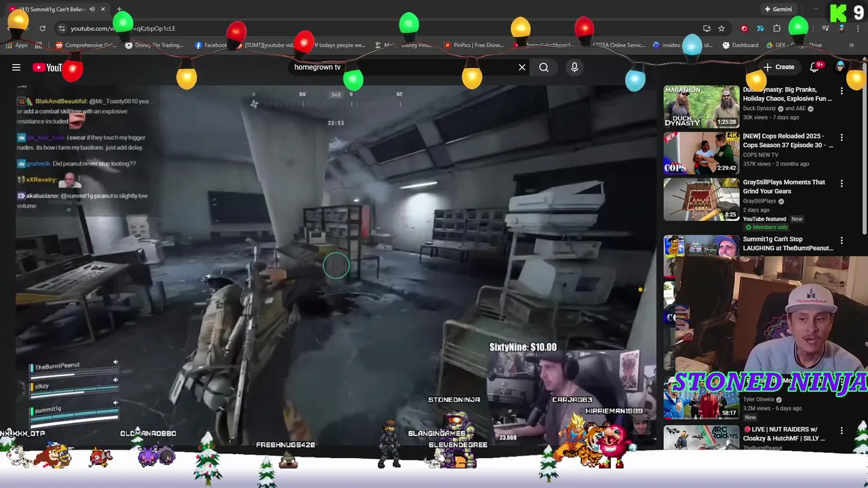The image size is (868, 488).
Task: Open the 'Disney Pin Trading' bookmark
Action: coord(154,45)
